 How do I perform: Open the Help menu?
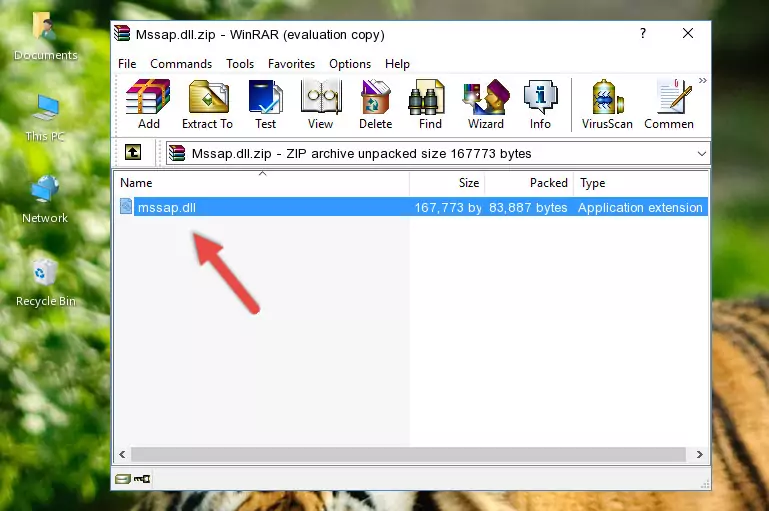click(x=397, y=64)
